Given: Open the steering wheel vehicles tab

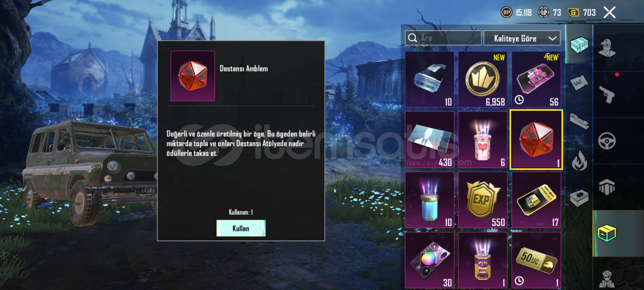Looking at the screenshot, I should [607, 141].
